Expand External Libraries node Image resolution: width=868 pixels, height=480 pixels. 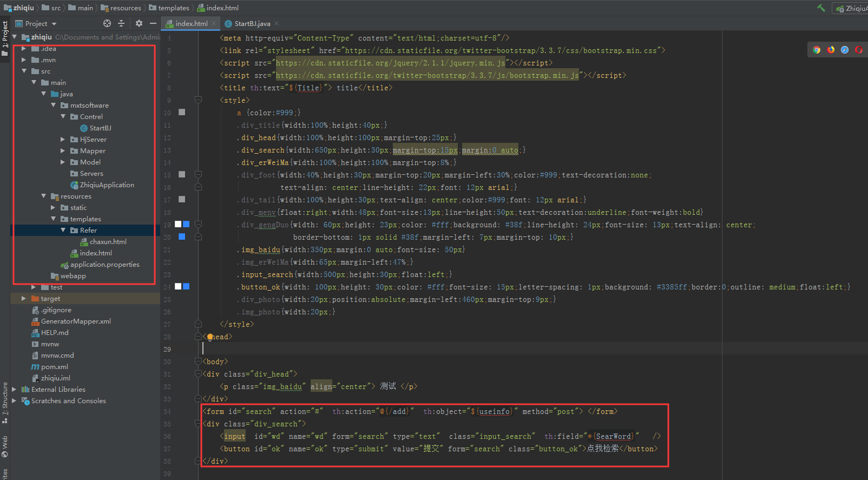click(x=14, y=389)
